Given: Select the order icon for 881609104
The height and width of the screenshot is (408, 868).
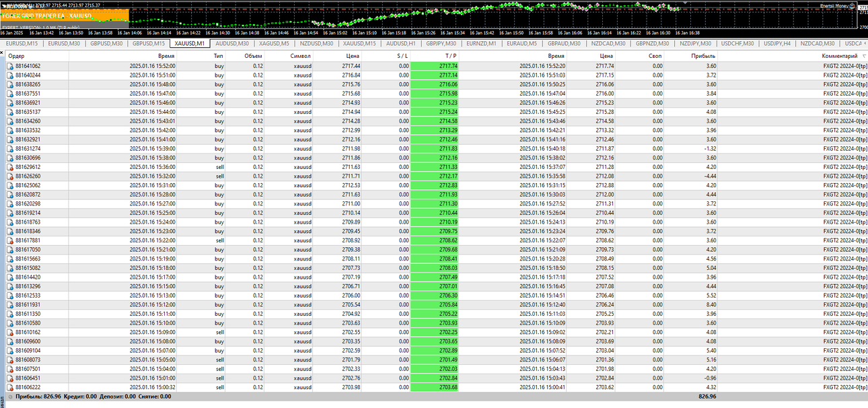Looking at the screenshot, I should [x=10, y=350].
